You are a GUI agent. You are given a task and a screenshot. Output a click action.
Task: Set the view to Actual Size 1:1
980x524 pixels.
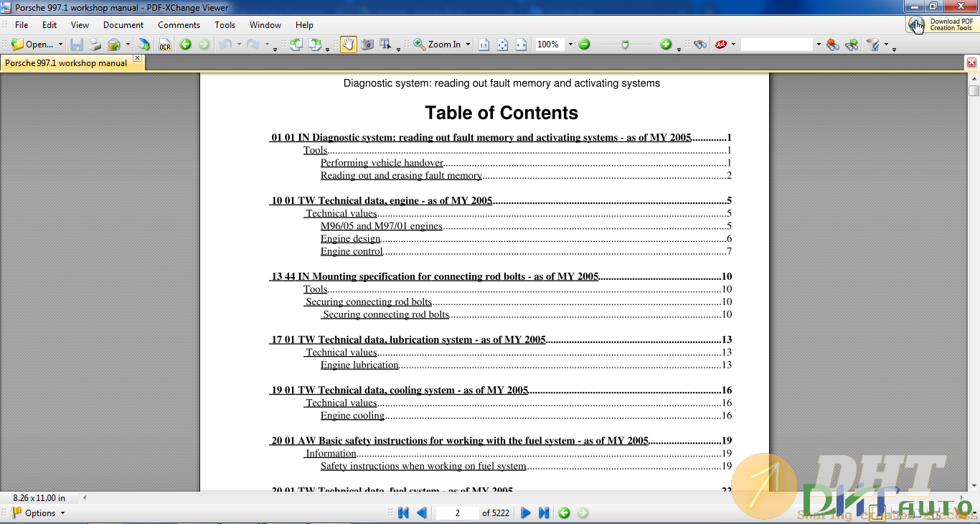tap(484, 45)
